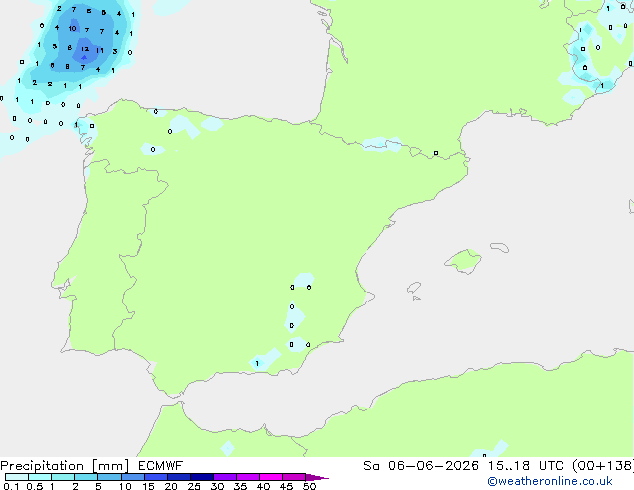The height and width of the screenshot is (490, 634).
Task: Select the 45–50 legend color swatch
Action: (294, 477)
